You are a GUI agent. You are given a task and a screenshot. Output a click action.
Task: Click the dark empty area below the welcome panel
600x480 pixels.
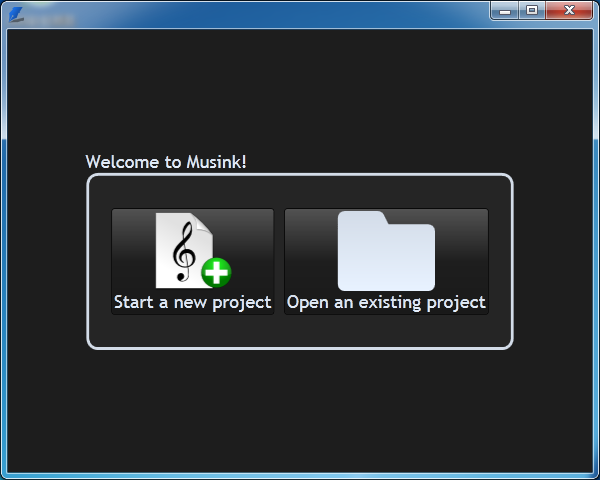tap(300, 411)
